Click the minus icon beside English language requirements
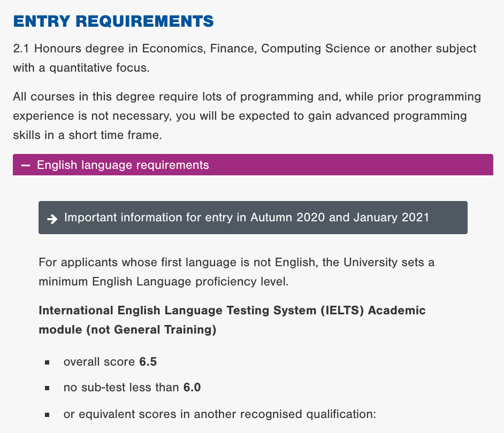 tap(25, 165)
